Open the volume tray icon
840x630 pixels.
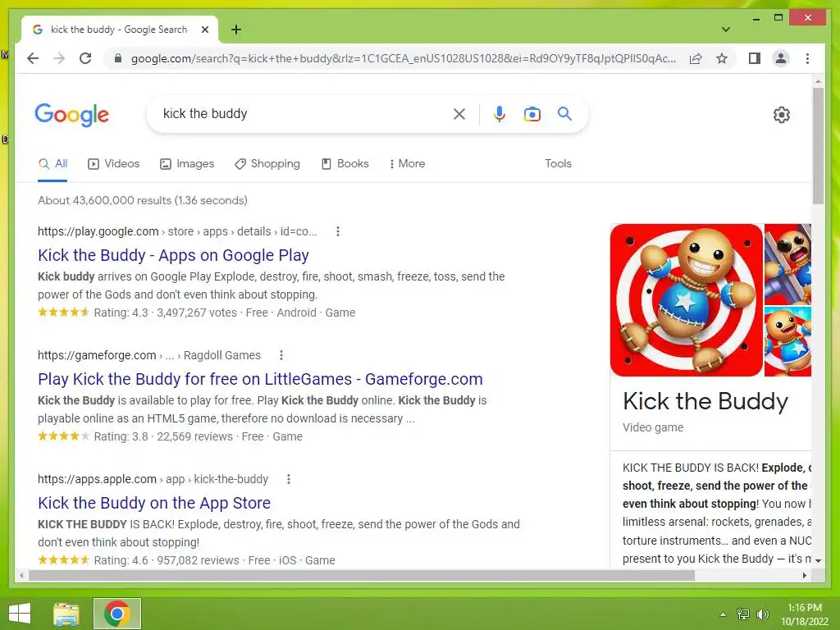(x=762, y=614)
